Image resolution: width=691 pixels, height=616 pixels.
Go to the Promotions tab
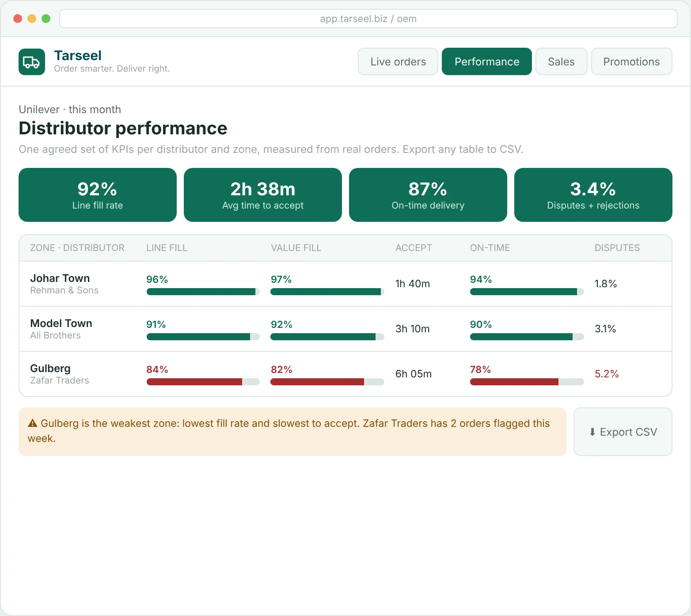[632, 61]
